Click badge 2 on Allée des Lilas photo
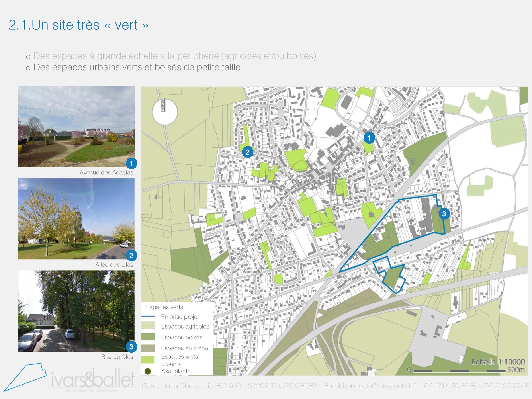 [x=131, y=255]
